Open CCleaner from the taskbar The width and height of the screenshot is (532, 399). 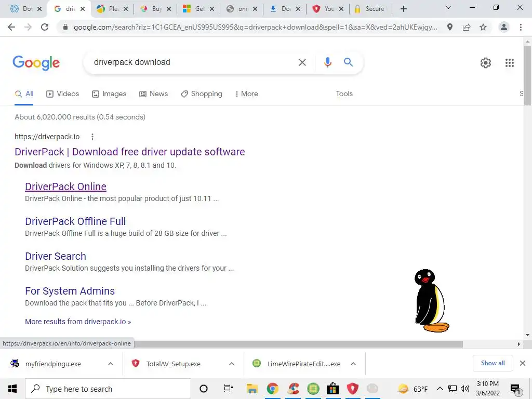tap(293, 389)
